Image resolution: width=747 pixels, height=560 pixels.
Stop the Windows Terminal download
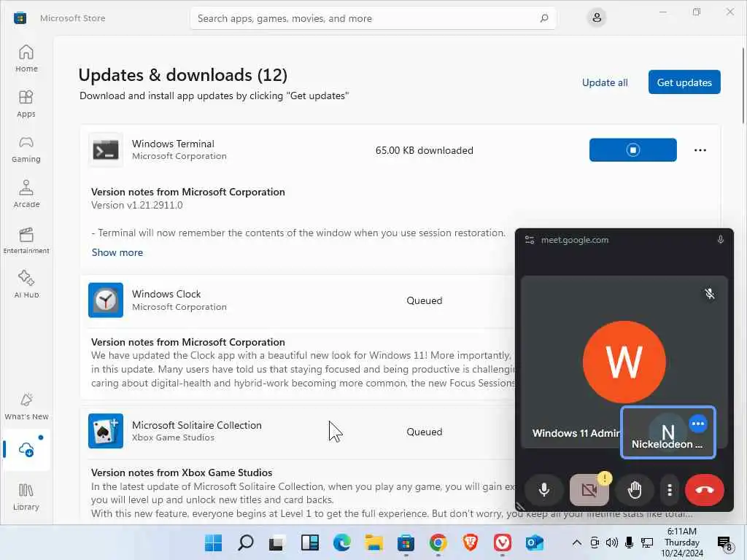coord(632,150)
